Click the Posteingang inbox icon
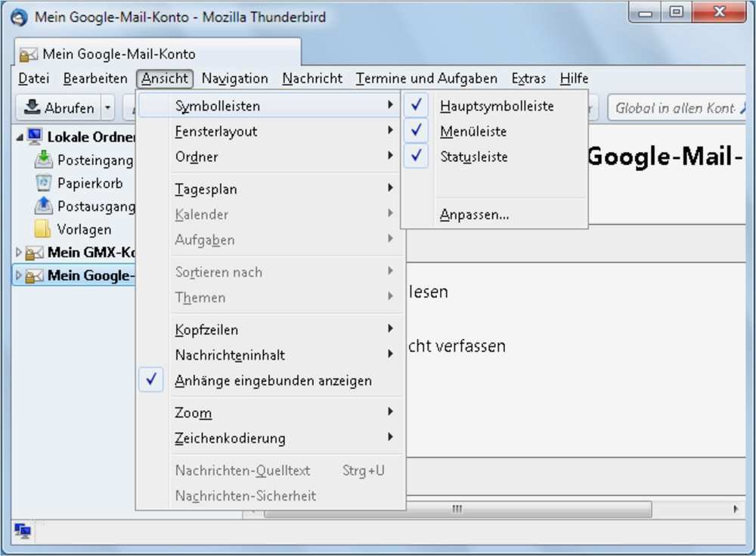Viewport: 756px width, 556px height. (x=43, y=160)
